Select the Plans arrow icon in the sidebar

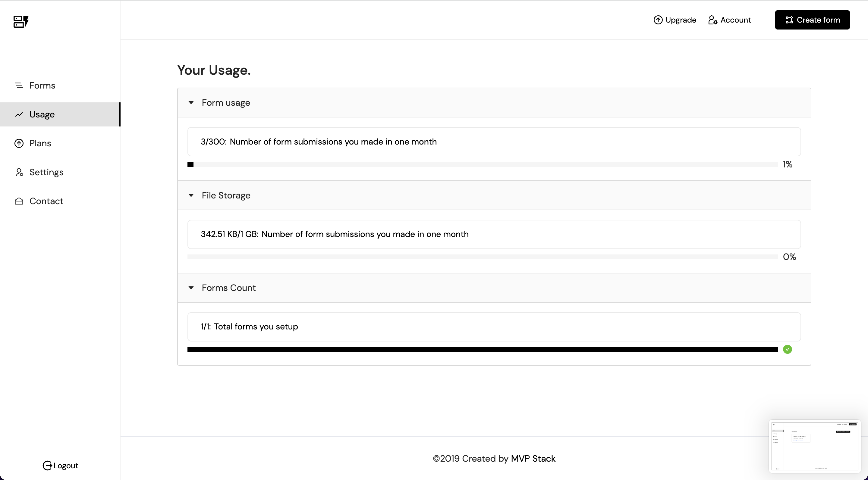[x=19, y=143]
